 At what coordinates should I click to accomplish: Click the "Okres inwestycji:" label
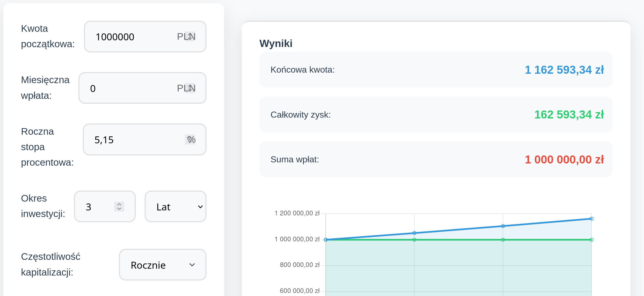(x=43, y=206)
